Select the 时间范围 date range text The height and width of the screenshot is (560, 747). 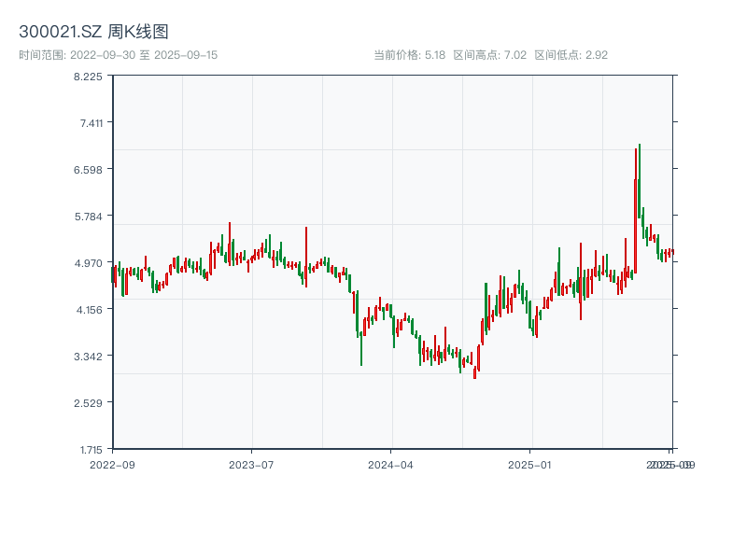[x=119, y=55]
